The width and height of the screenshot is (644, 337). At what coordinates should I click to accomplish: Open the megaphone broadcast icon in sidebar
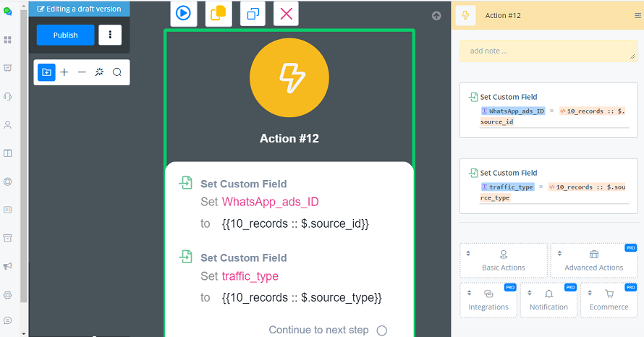pos(8,266)
